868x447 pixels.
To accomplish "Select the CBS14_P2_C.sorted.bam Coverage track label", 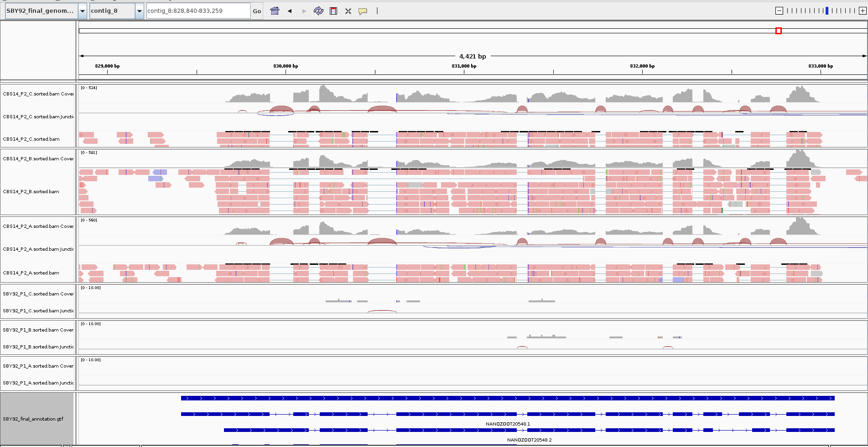I will (x=38, y=94).
